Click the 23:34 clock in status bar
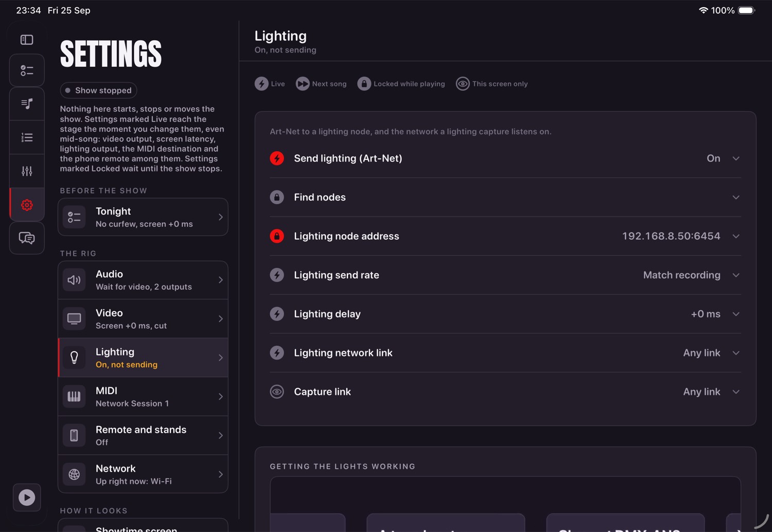This screenshot has width=772, height=532. pos(28,10)
